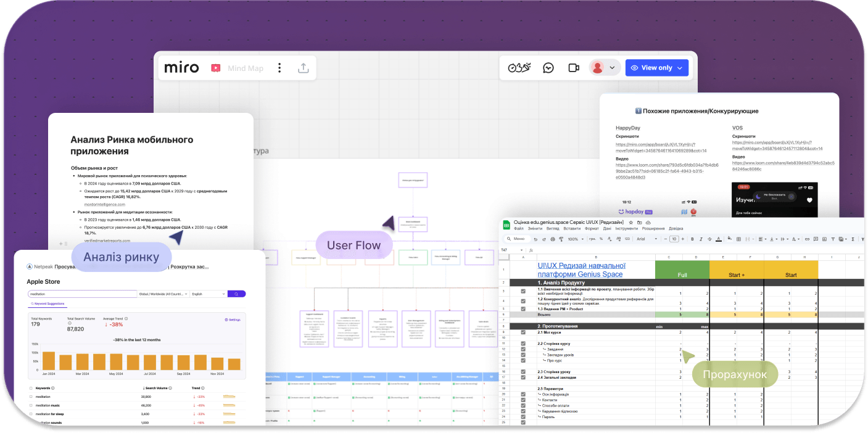Open the 'UI\UX Редизай навчальної платформи' link
868x433 pixels.
(580, 270)
